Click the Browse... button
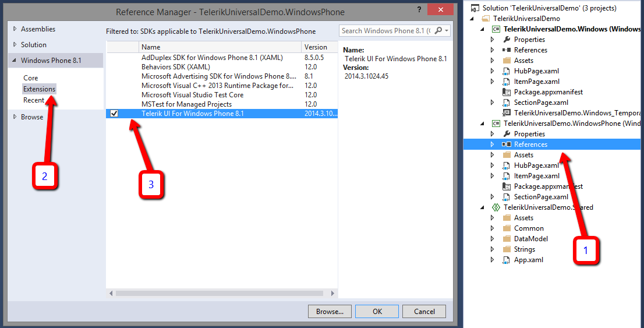644x328 pixels. point(330,312)
